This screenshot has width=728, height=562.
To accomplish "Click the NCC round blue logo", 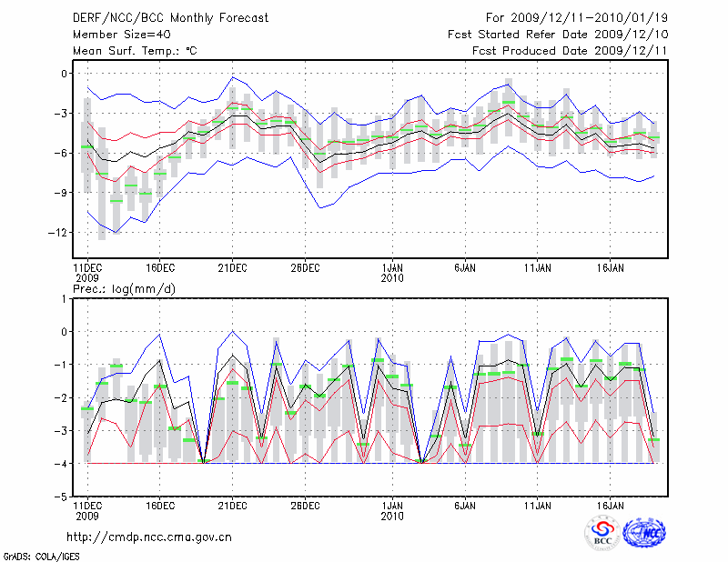I will (644, 534).
